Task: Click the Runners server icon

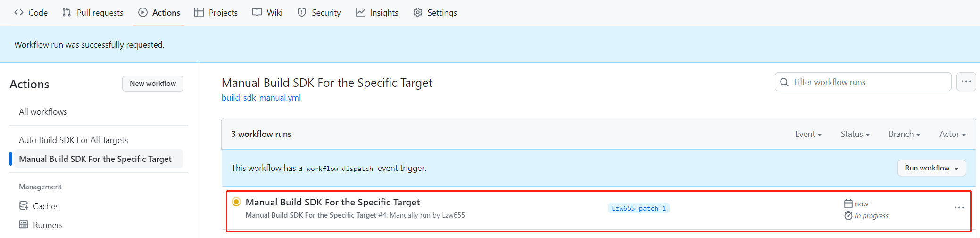Action: [x=24, y=225]
